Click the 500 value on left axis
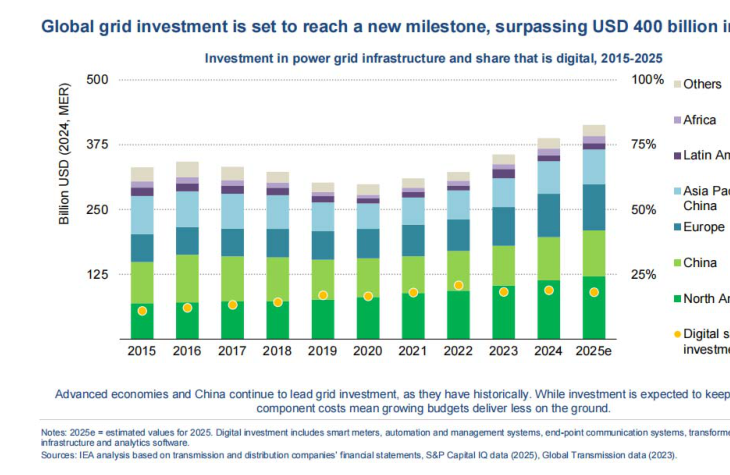730x475 pixels. coord(95,80)
